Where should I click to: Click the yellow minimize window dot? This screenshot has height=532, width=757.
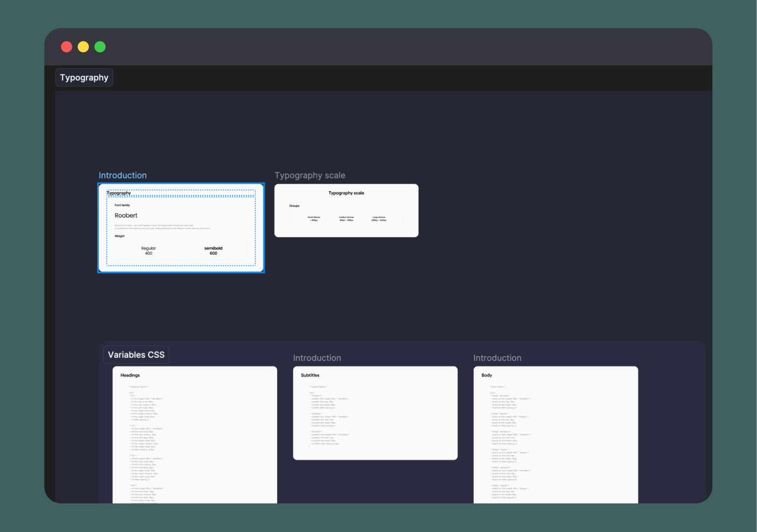coord(83,47)
